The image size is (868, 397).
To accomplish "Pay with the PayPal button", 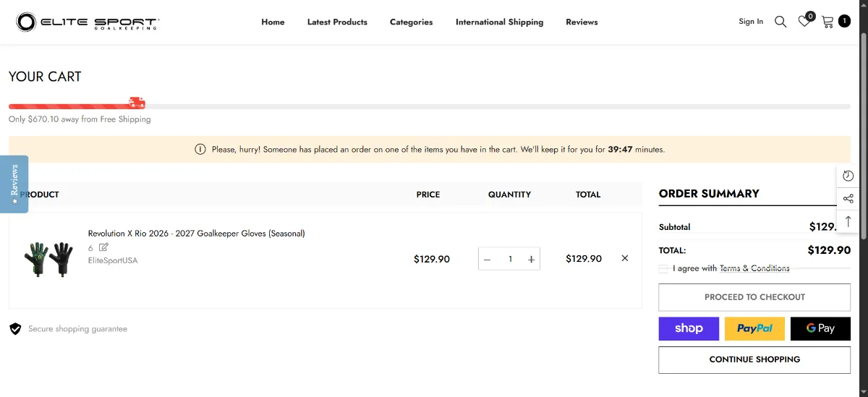I will (x=754, y=328).
